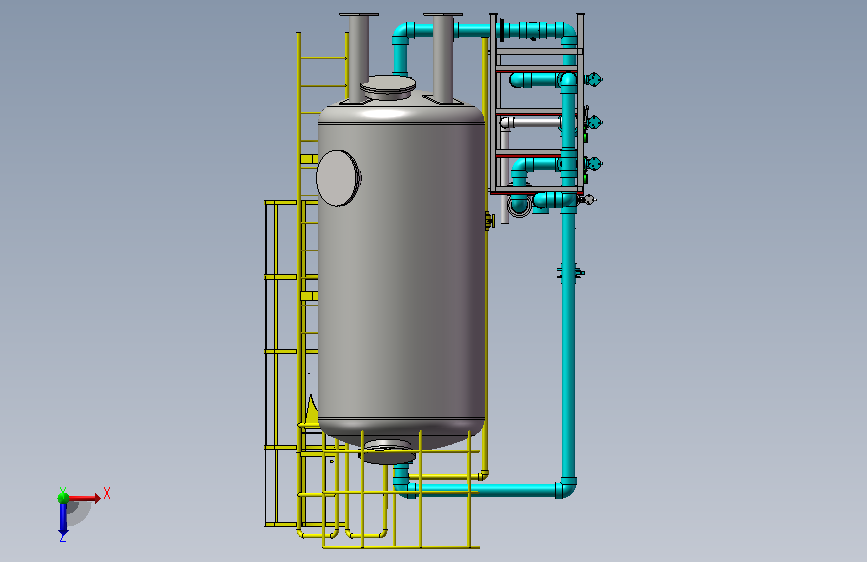Select the long vertical cyan pipe beside tank

point(568,343)
